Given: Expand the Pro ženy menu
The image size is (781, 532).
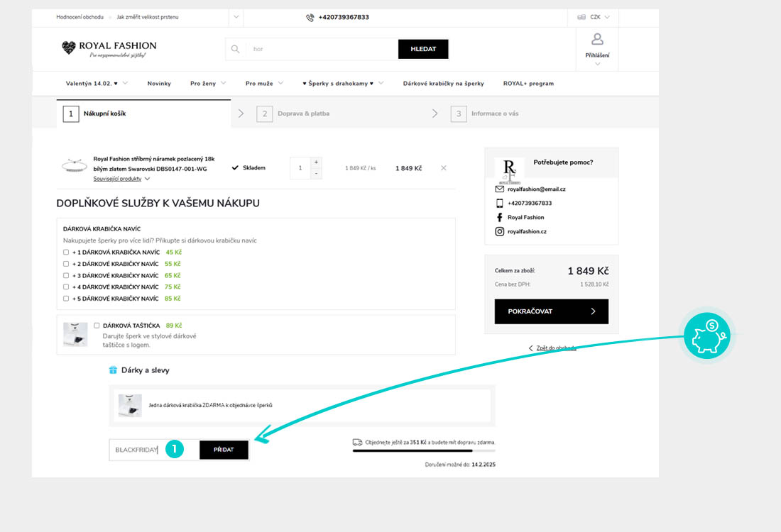Looking at the screenshot, I should click(208, 83).
